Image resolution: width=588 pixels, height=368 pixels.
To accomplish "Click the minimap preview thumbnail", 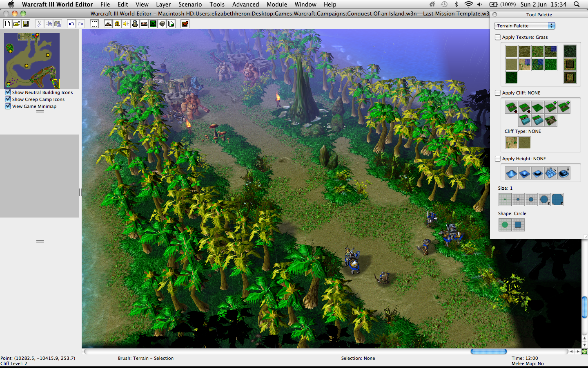I will point(32,61).
